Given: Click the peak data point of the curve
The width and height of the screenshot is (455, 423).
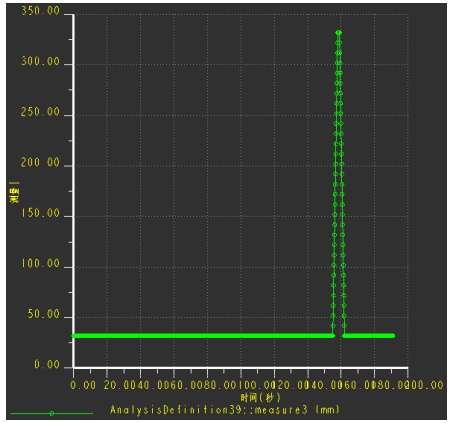Looking at the screenshot, I should tap(339, 32).
